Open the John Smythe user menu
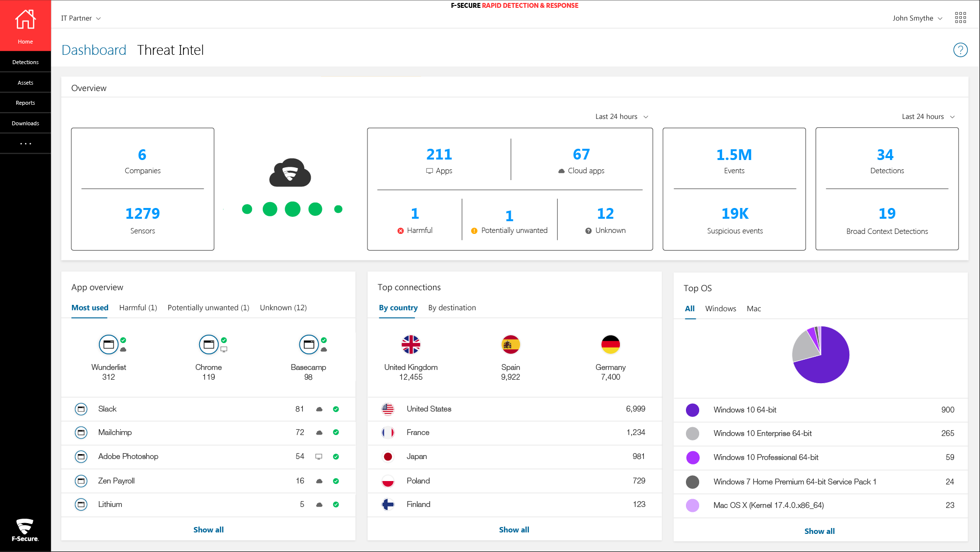Screen dimensions: 980x552 pyautogui.click(x=917, y=18)
